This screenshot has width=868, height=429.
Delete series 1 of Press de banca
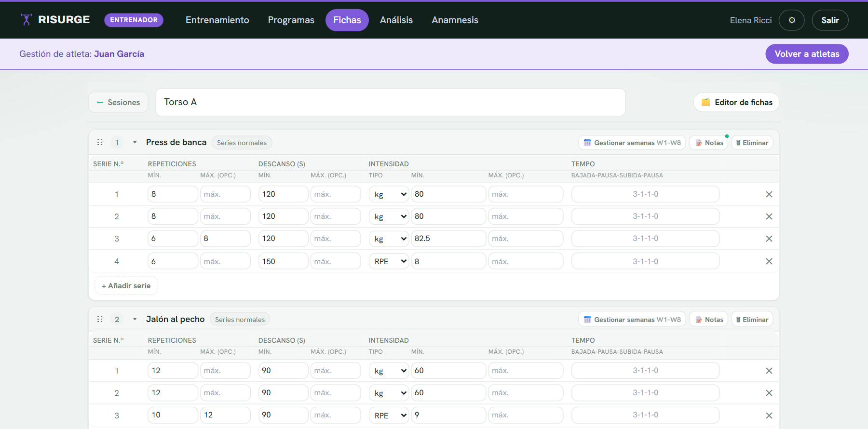click(x=769, y=194)
